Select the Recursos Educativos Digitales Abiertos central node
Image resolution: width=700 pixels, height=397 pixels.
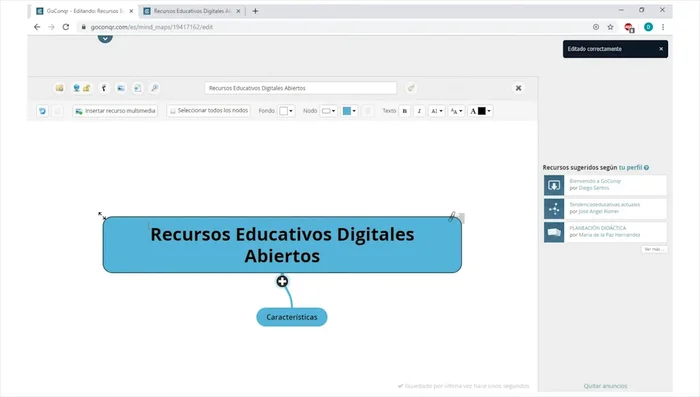282,245
